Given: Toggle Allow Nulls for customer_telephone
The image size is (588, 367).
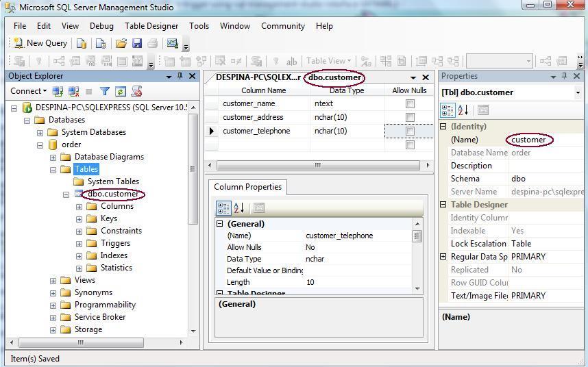Looking at the screenshot, I should [x=410, y=131].
